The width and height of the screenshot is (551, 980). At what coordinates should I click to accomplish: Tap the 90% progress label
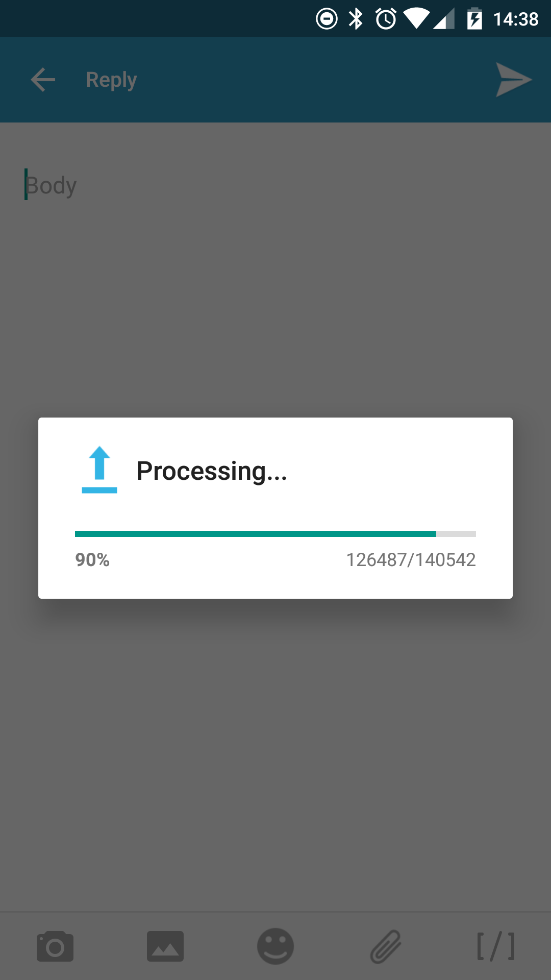pyautogui.click(x=92, y=560)
